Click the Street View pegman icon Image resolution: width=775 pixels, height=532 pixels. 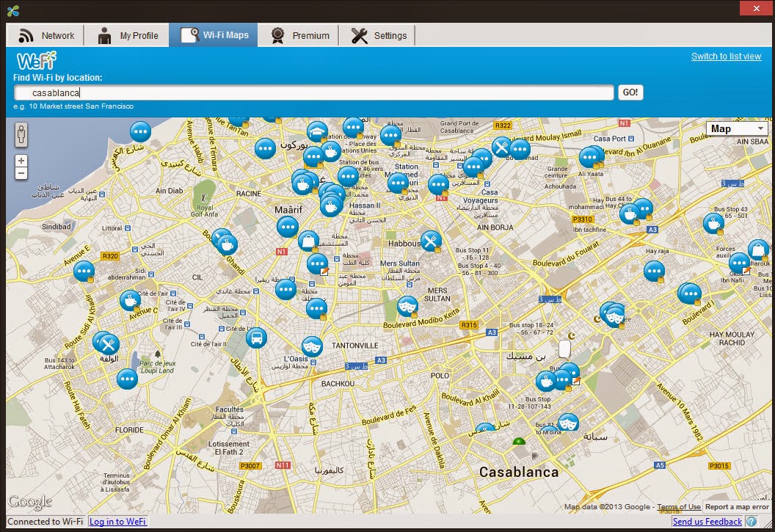click(x=21, y=134)
